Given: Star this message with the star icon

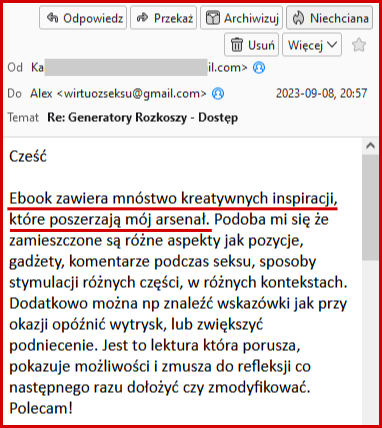Looking at the screenshot, I should (x=359, y=45).
